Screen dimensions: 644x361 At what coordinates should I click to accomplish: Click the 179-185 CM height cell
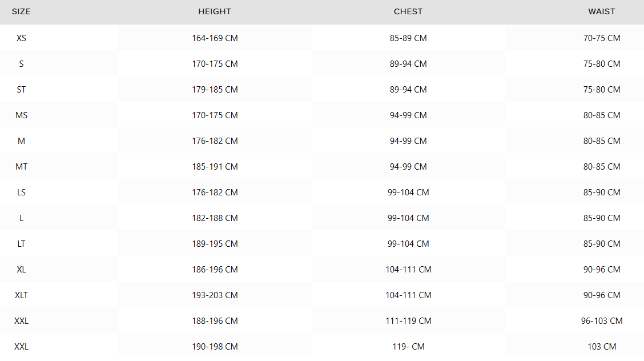(x=215, y=90)
